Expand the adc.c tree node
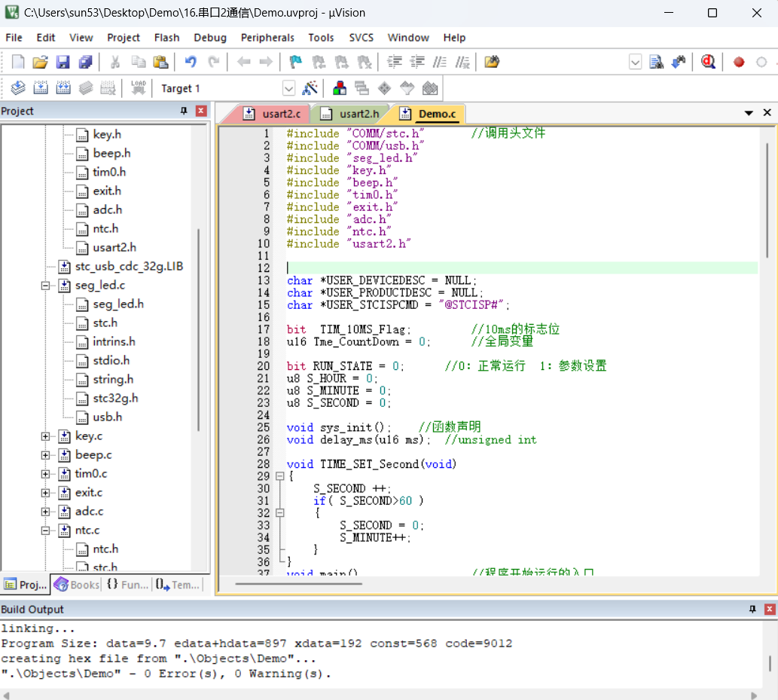 coord(45,512)
